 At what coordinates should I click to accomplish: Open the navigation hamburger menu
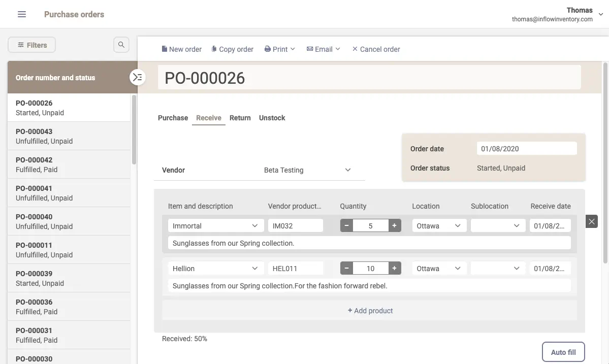[21, 14]
